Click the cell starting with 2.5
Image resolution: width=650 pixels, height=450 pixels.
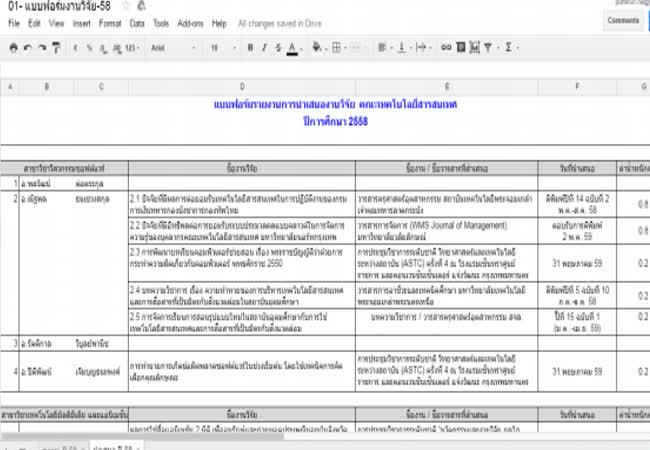pyautogui.click(x=242, y=322)
